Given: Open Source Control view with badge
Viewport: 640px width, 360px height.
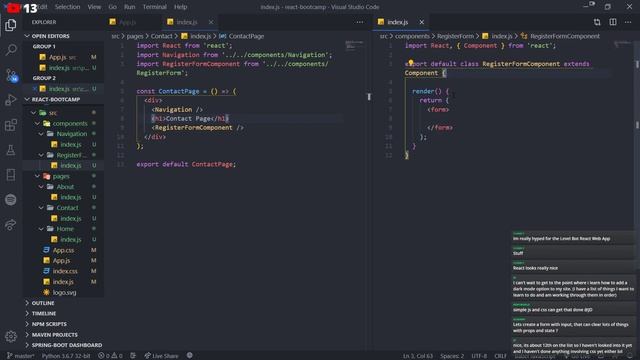Looking at the screenshot, I should [x=11, y=76].
